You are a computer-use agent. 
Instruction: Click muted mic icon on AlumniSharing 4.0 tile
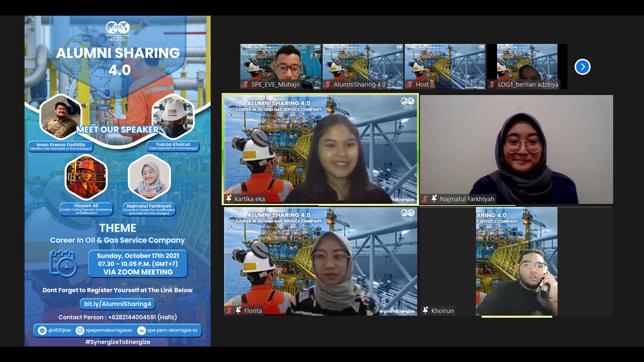tap(328, 84)
